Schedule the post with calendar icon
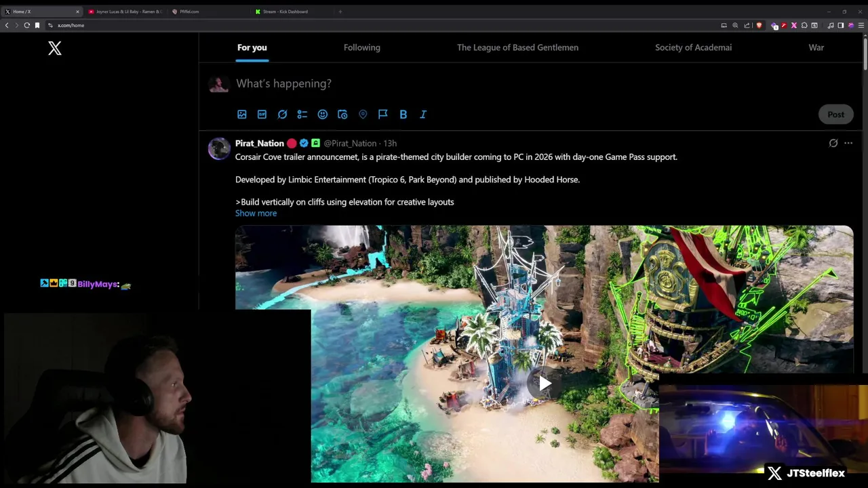 click(342, 115)
